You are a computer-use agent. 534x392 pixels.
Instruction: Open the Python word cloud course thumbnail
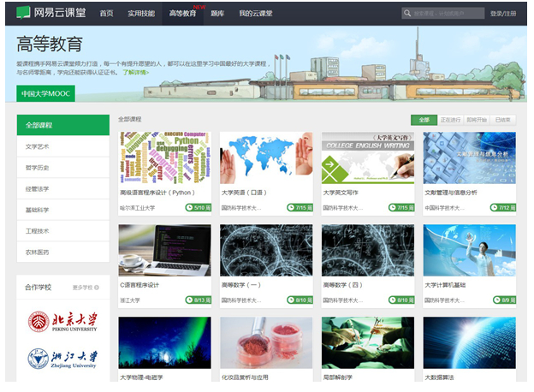tap(165, 158)
